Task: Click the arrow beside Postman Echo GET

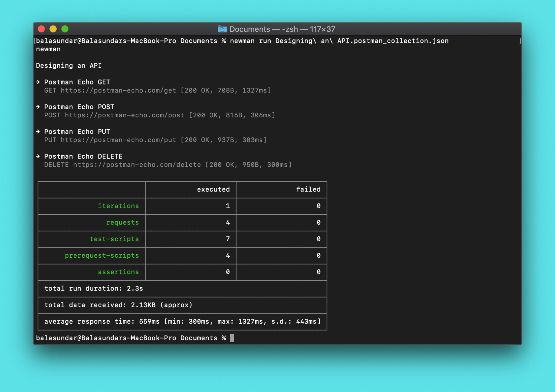Action: (x=38, y=82)
